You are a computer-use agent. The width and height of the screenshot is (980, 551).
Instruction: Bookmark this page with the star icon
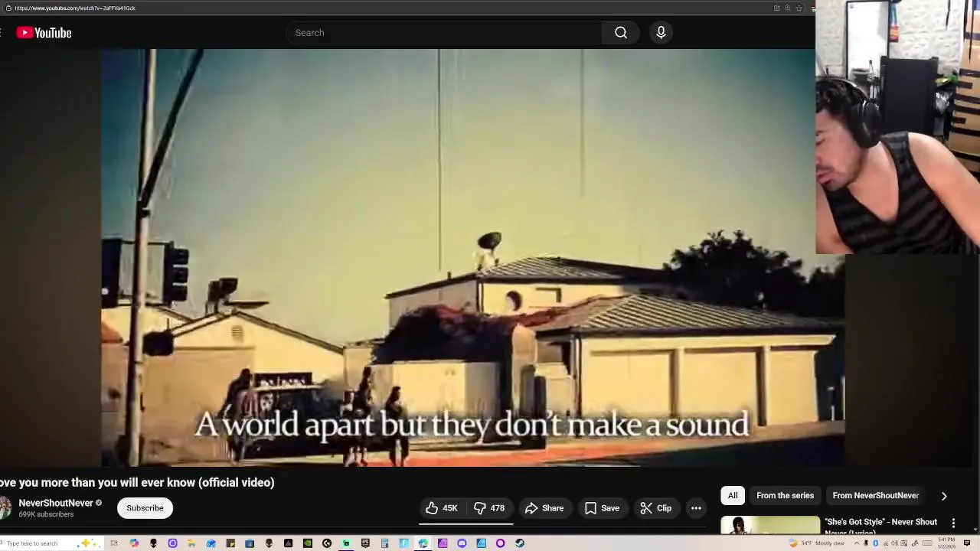(x=799, y=8)
